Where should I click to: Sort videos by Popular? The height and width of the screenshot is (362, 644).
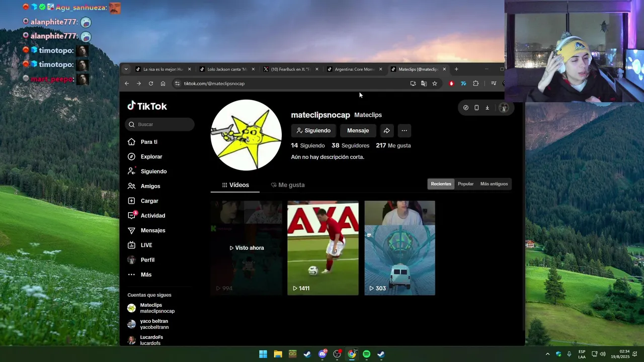[x=465, y=184]
